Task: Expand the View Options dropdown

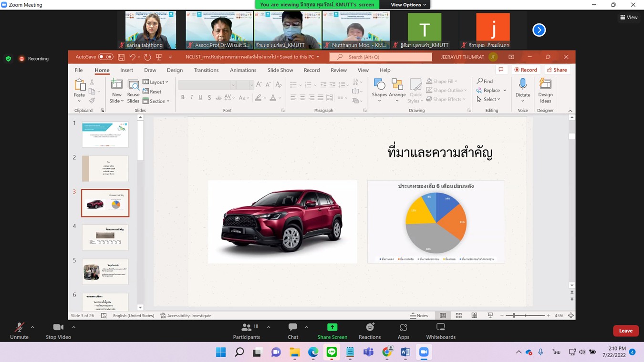Action: pos(408,5)
